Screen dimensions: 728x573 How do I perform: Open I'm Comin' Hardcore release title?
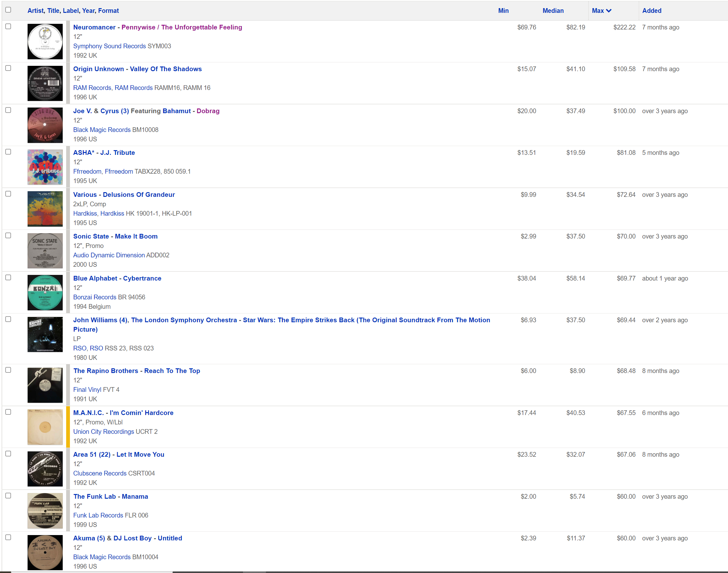[142, 413]
